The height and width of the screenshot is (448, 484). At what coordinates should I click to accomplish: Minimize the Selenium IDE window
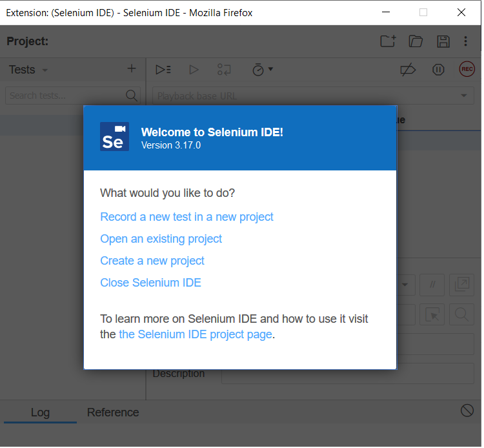(386, 12)
